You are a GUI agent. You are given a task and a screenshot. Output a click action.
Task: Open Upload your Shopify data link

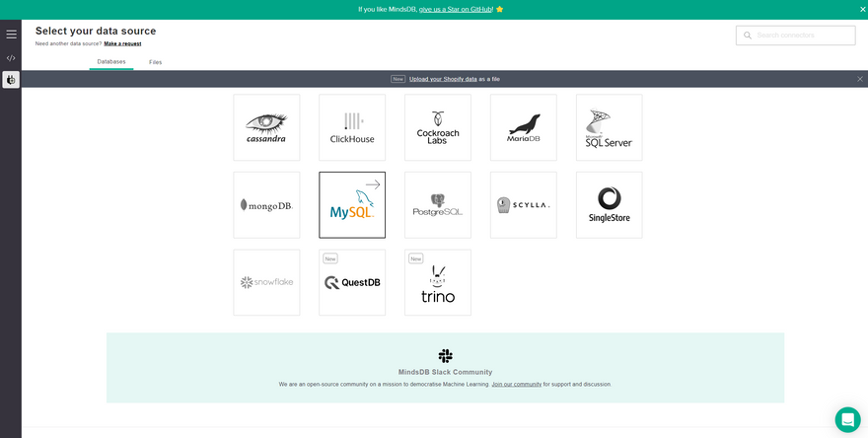443,79
